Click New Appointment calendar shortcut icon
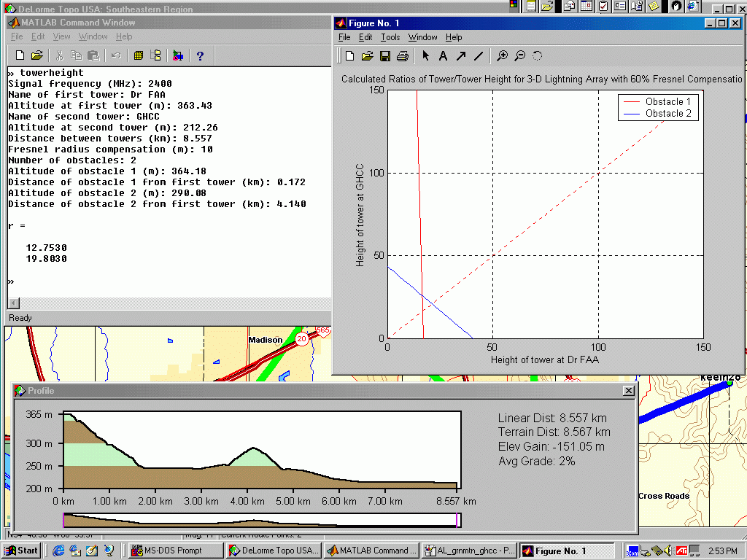The height and width of the screenshot is (560, 747). tap(587, 6)
